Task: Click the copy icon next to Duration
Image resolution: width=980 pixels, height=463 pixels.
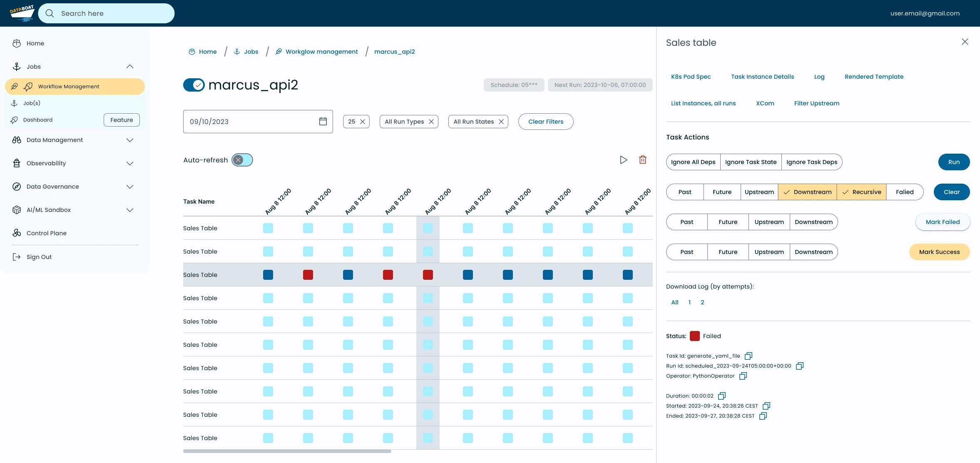Action: (x=722, y=396)
